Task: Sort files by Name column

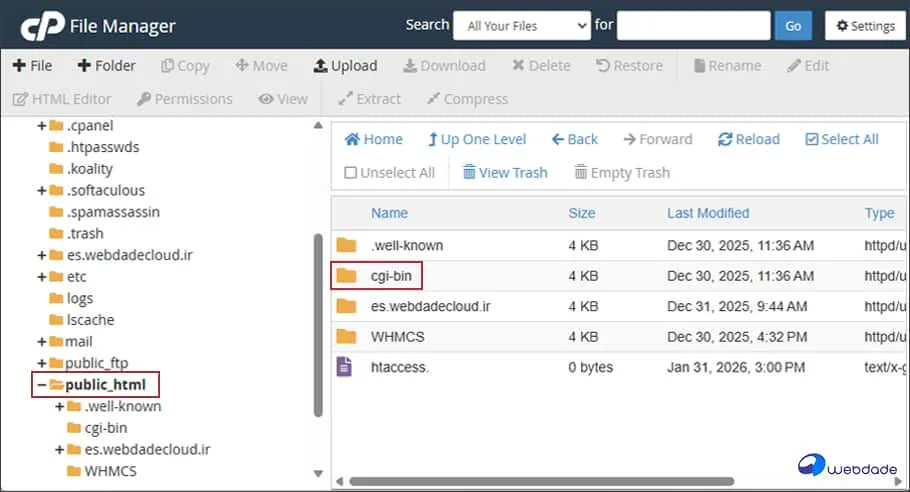Action: tap(389, 213)
